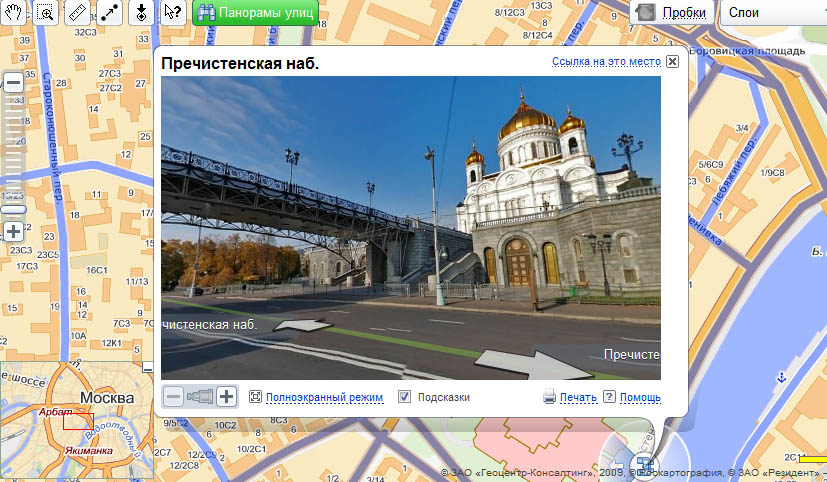This screenshot has width=827, height=482.
Task: Click the left navigation arrow in panorama
Action: [302, 324]
